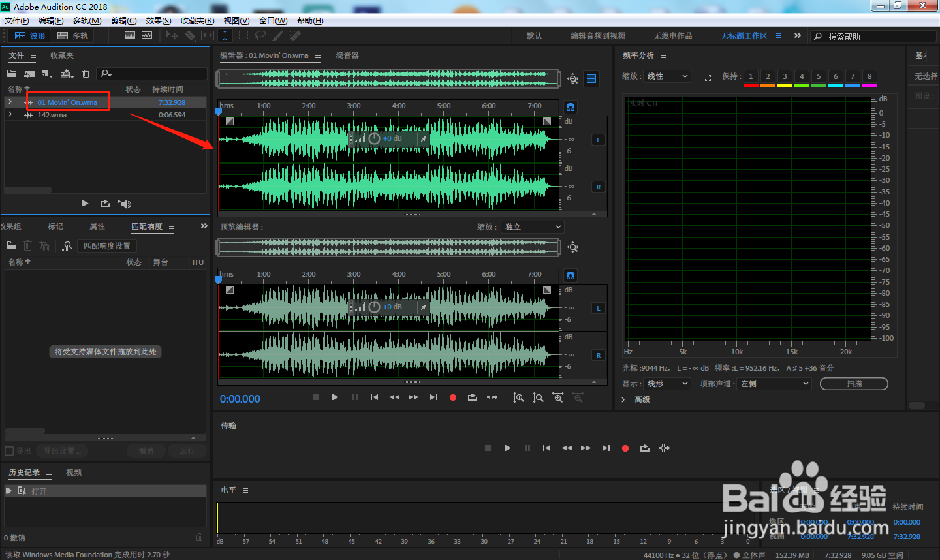The image size is (940, 560).
Task: Play the selected file in Files panel preview
Action: [85, 204]
